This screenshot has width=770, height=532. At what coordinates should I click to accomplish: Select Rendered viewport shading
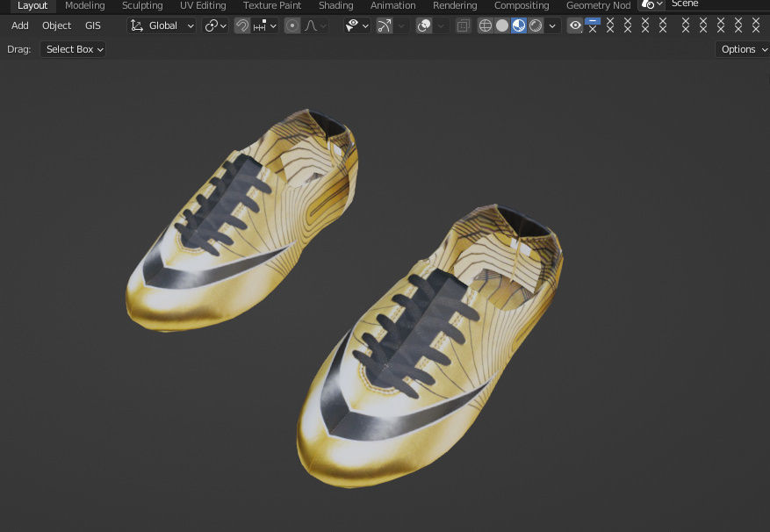coord(536,25)
